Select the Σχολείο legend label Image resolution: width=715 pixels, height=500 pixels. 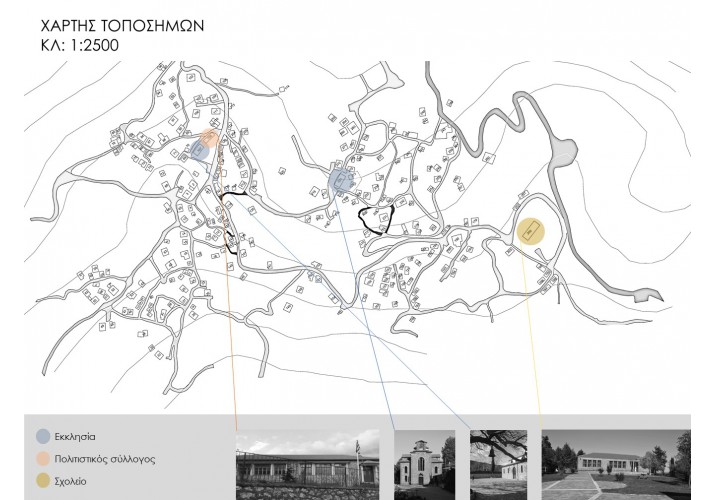point(70,481)
